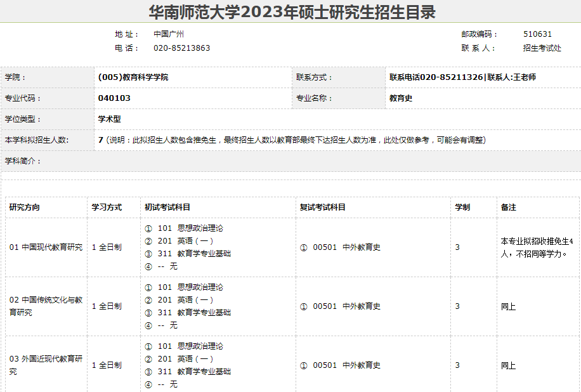Click study length 3 in the 03 row

coord(457,365)
